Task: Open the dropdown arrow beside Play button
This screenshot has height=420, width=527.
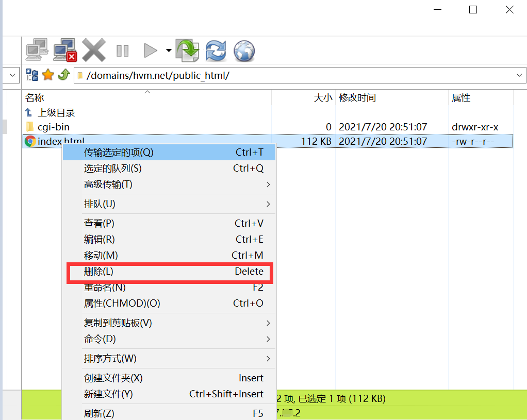Action: (x=169, y=51)
